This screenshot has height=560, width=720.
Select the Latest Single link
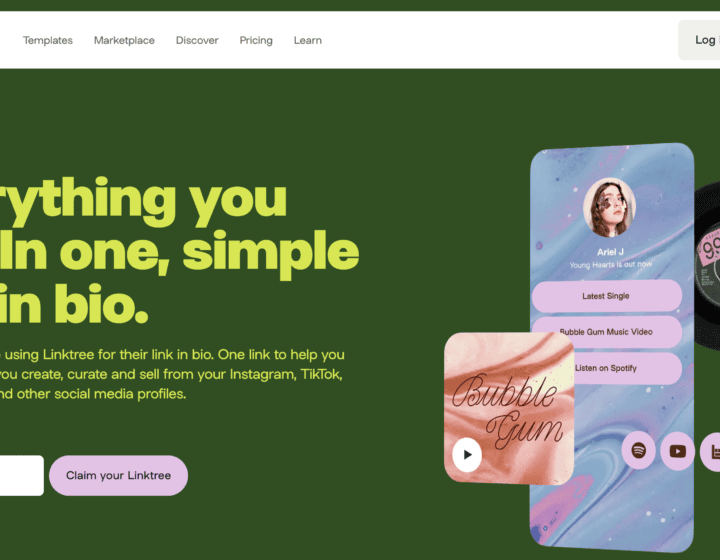(x=606, y=296)
